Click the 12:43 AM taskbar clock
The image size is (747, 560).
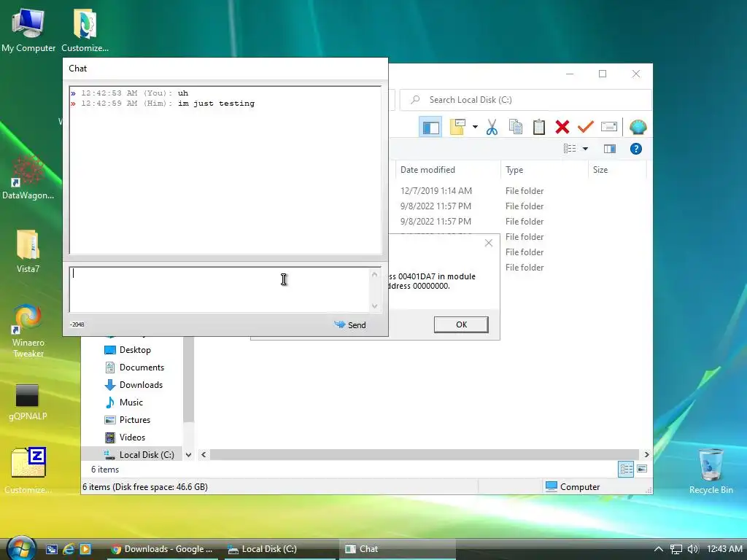click(x=724, y=549)
